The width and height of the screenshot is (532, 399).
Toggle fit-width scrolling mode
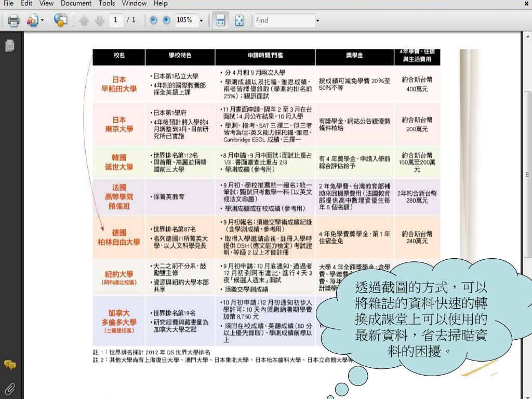coord(220,20)
